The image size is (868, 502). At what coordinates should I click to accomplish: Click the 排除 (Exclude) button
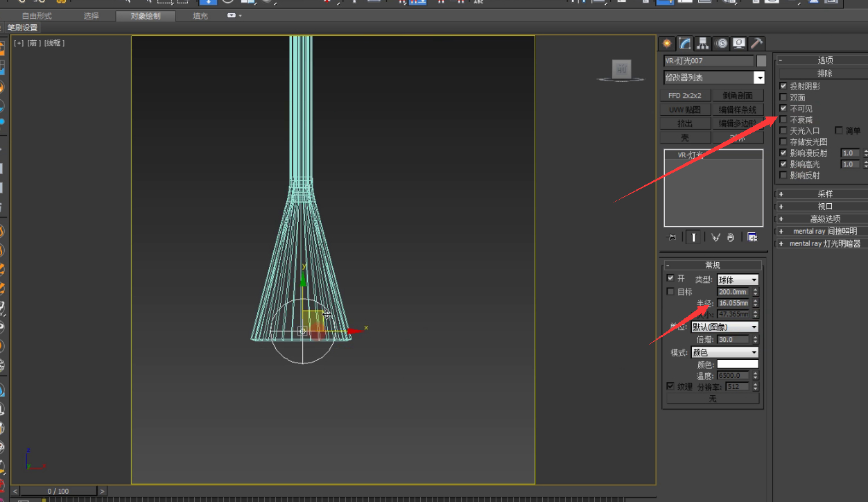pyautogui.click(x=824, y=73)
